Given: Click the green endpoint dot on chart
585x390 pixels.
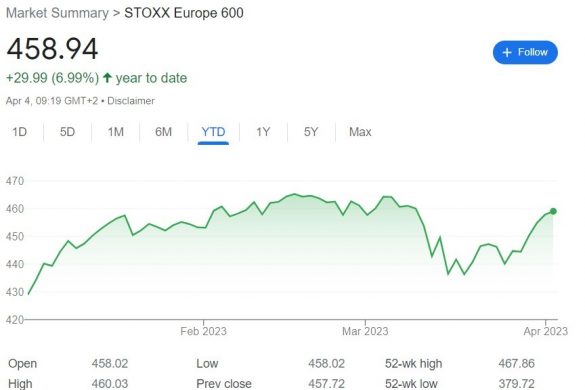Looking at the screenshot, I should point(553,211).
